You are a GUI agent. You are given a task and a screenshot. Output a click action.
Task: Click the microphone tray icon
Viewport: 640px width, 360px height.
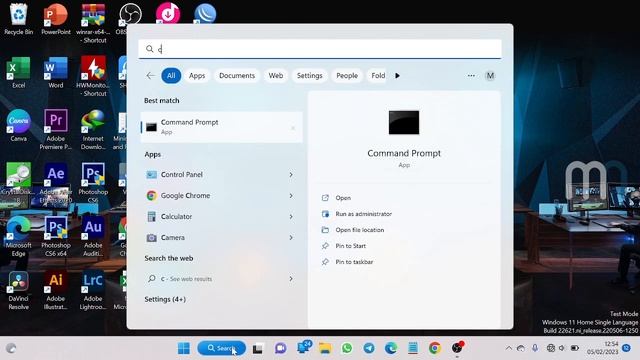(x=535, y=348)
